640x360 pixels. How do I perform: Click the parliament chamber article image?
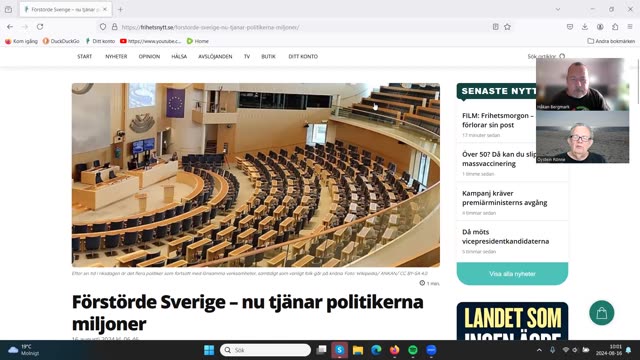click(x=256, y=175)
